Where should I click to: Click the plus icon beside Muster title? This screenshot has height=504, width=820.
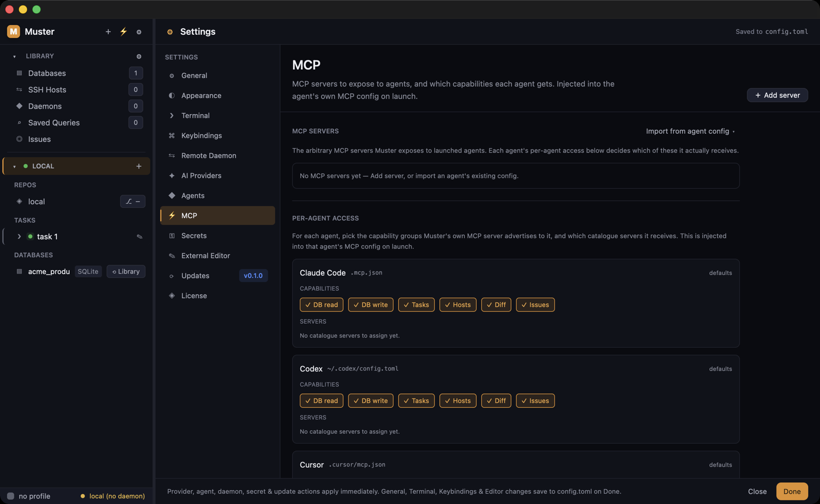coord(108,32)
